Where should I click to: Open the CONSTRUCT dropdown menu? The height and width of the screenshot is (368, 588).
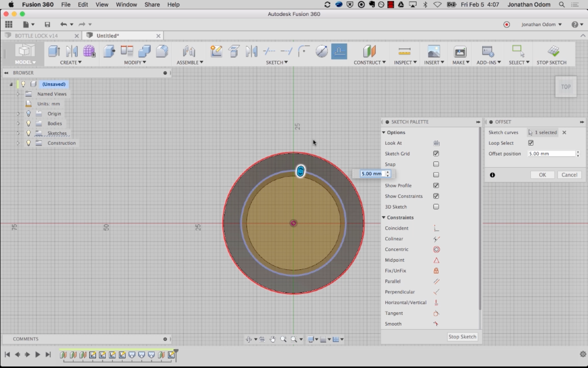tap(369, 62)
